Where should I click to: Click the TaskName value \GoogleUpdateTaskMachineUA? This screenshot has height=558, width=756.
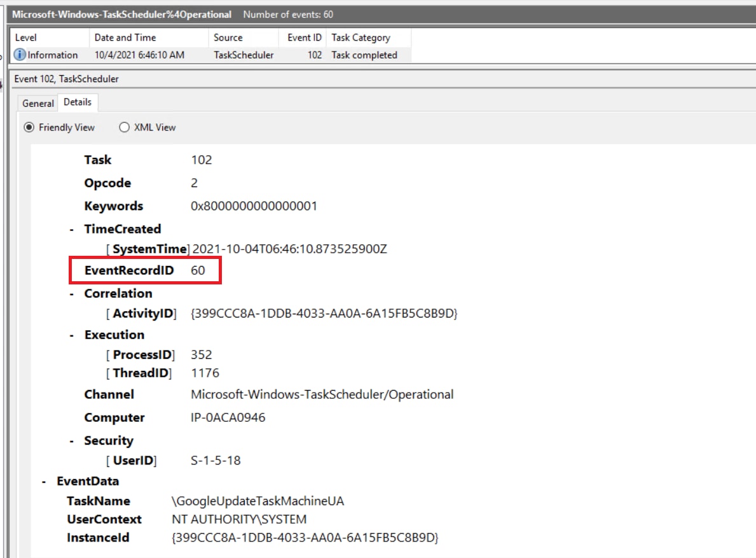[x=258, y=501]
